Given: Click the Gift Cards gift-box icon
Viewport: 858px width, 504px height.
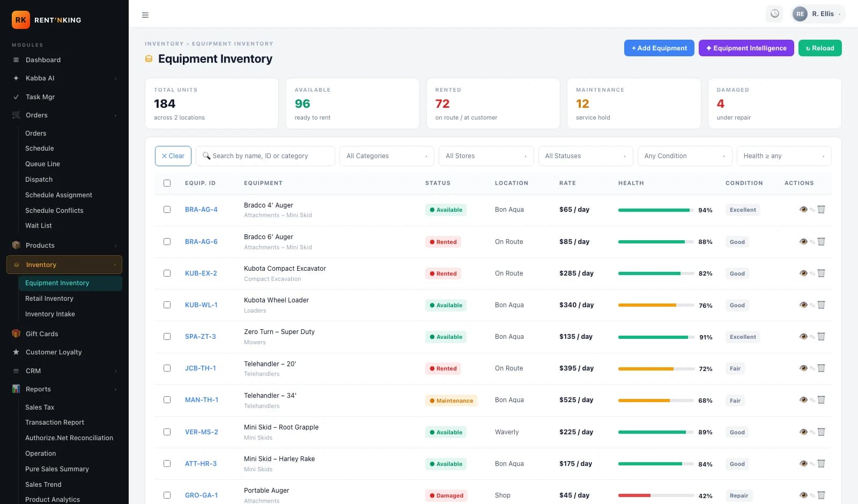Looking at the screenshot, I should 16,334.
